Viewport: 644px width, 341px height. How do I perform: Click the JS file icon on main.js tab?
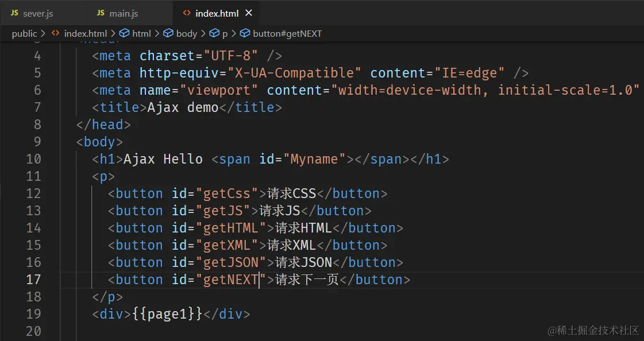101,13
